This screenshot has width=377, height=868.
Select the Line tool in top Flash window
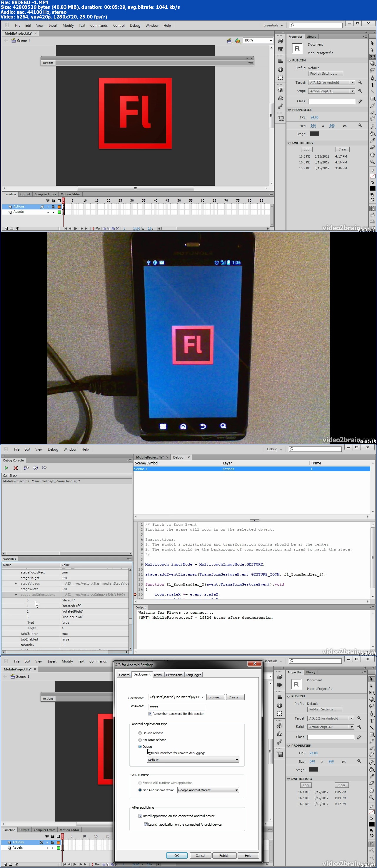[372, 92]
